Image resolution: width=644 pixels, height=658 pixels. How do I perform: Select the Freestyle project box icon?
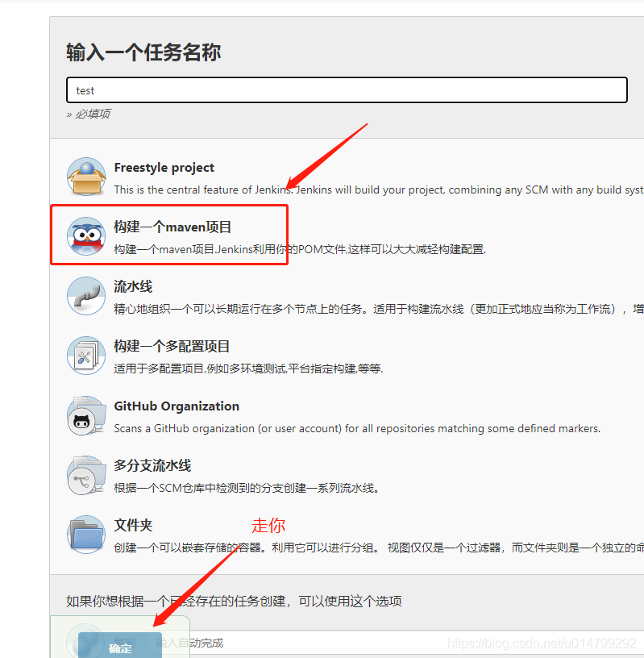(86, 177)
